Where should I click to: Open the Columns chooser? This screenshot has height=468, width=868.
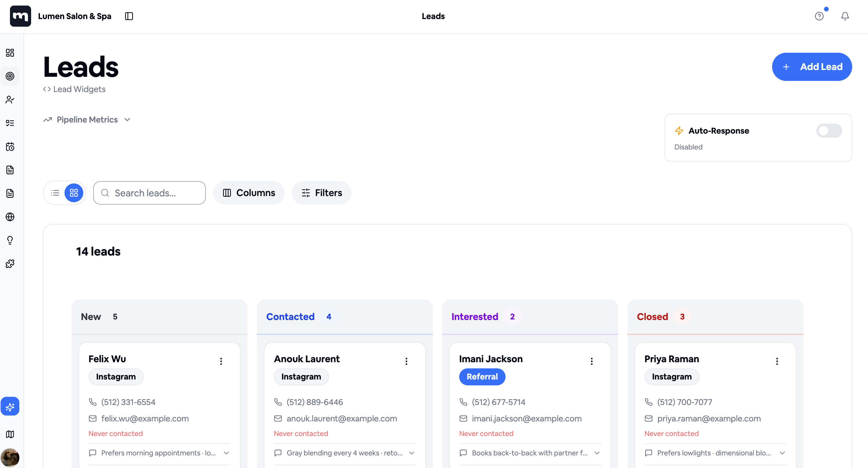click(249, 193)
